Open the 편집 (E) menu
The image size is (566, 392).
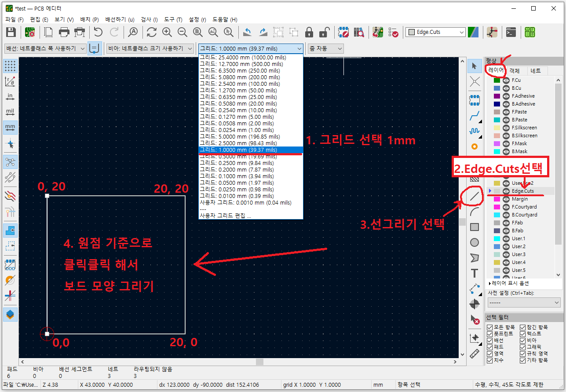click(x=39, y=20)
